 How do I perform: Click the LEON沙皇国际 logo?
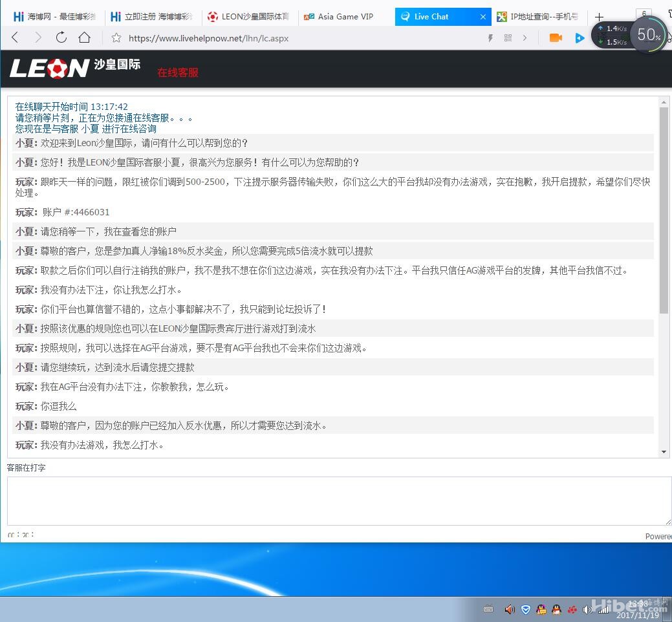(x=74, y=67)
